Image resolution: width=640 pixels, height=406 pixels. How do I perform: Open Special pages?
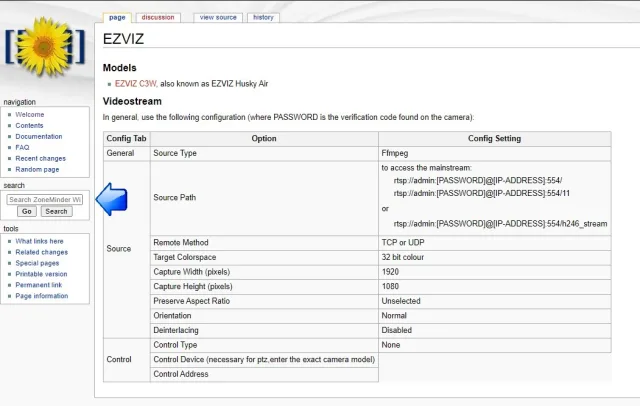(x=37, y=263)
